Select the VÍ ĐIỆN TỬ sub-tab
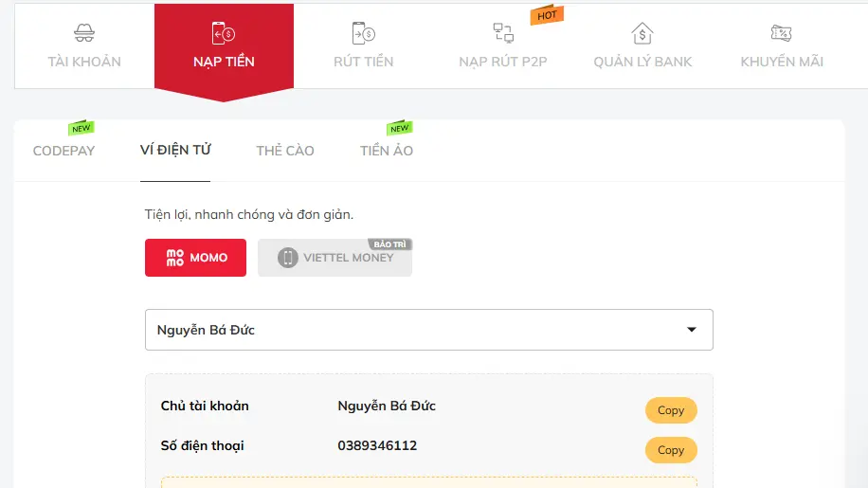The width and height of the screenshot is (868, 488). 175,150
